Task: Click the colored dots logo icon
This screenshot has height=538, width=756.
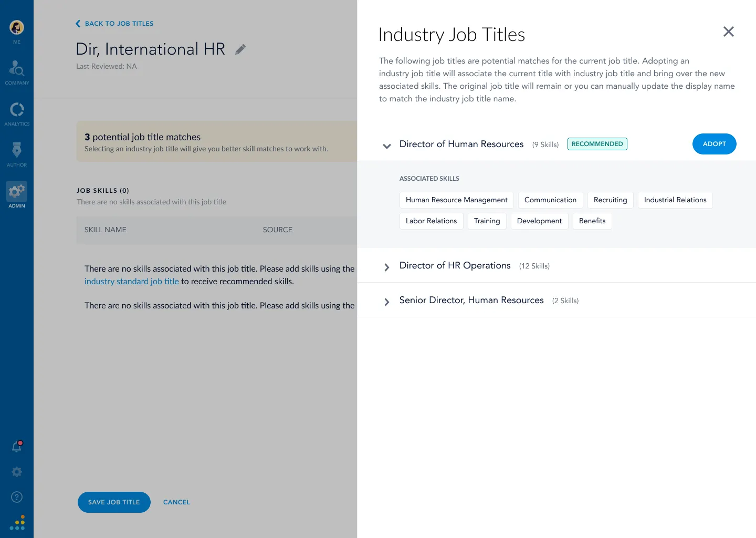Action: [17, 522]
